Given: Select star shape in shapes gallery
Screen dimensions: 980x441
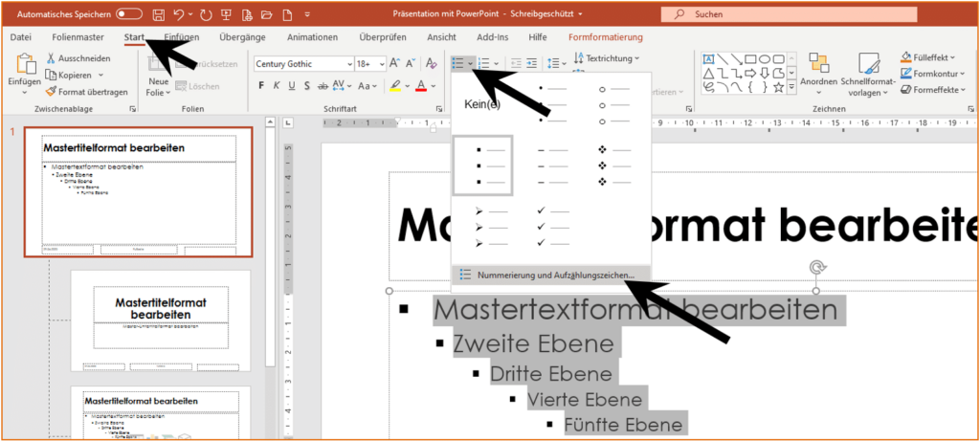Looking at the screenshot, I should (x=779, y=88).
